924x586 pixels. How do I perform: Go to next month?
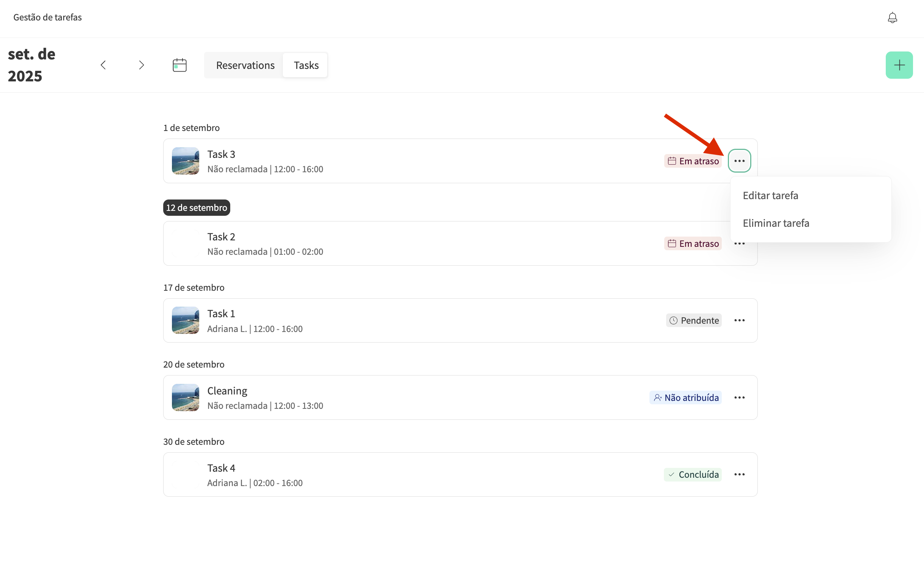coord(141,65)
